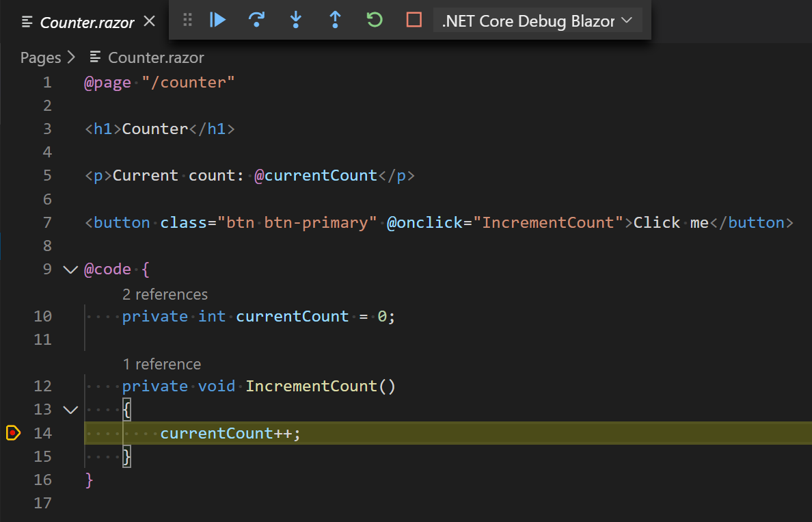
Task: Click line number 7 in the gutter
Action: pos(47,222)
